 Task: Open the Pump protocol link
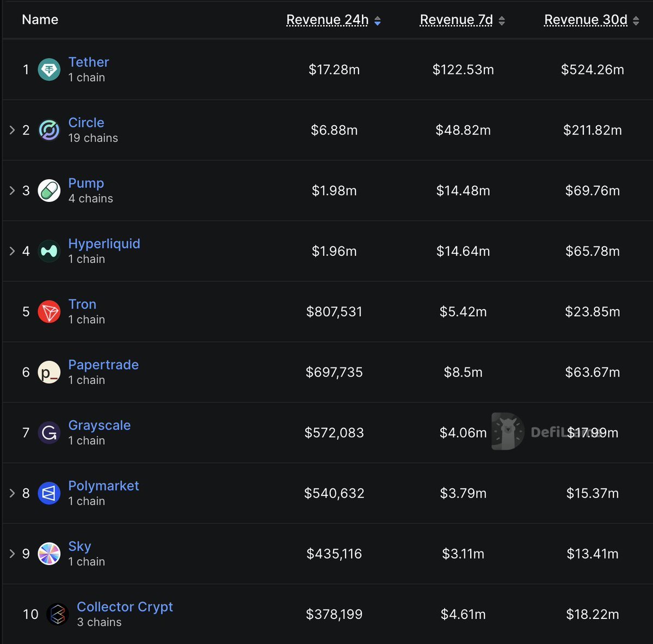coord(86,183)
